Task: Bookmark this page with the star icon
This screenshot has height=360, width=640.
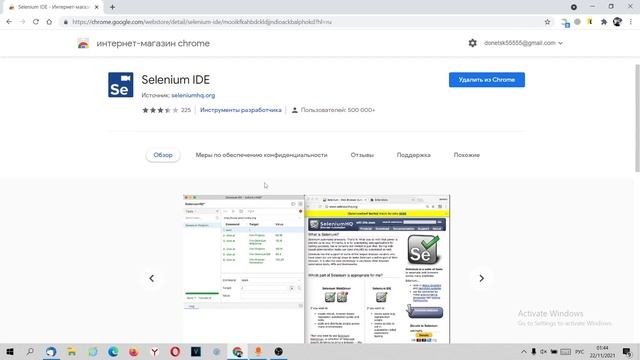Action: (x=547, y=22)
